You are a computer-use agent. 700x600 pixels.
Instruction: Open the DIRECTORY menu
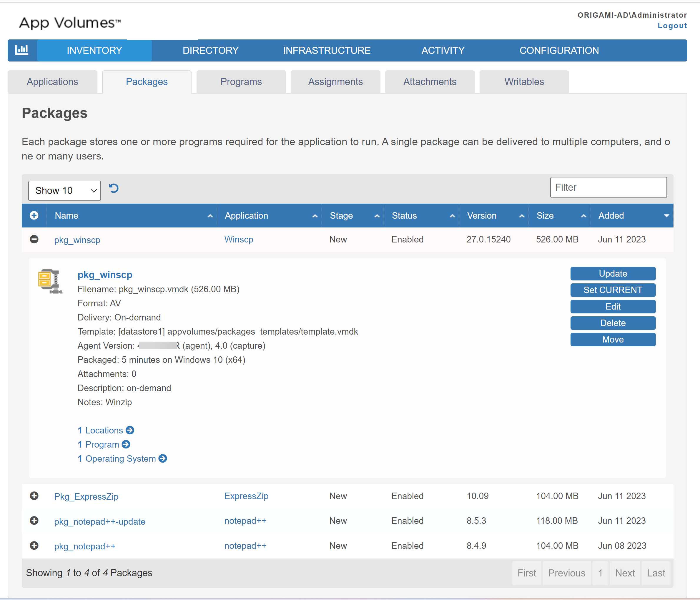click(210, 50)
